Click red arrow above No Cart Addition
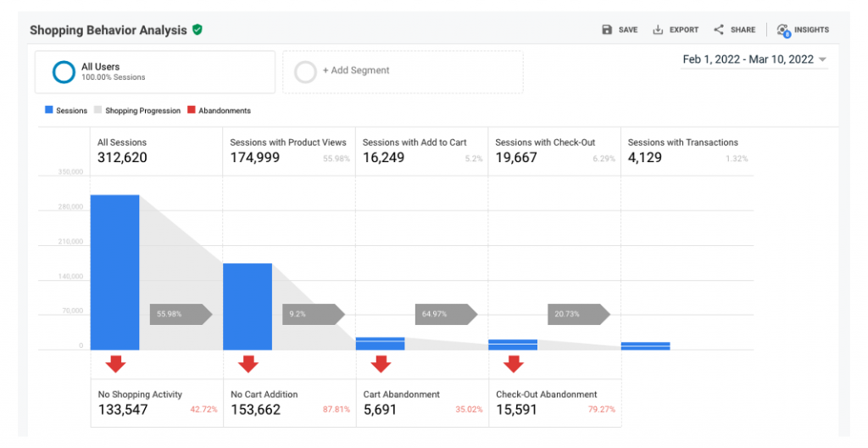868x448 pixels. [x=248, y=364]
